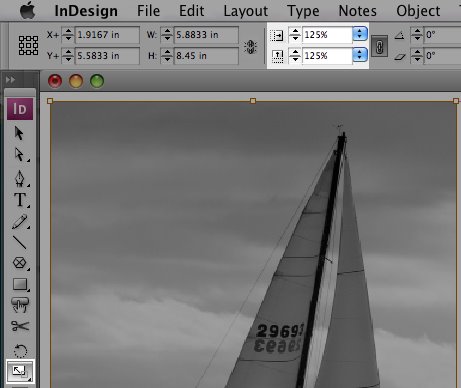Click the sailboat image in the frame

pyautogui.click(x=253, y=244)
